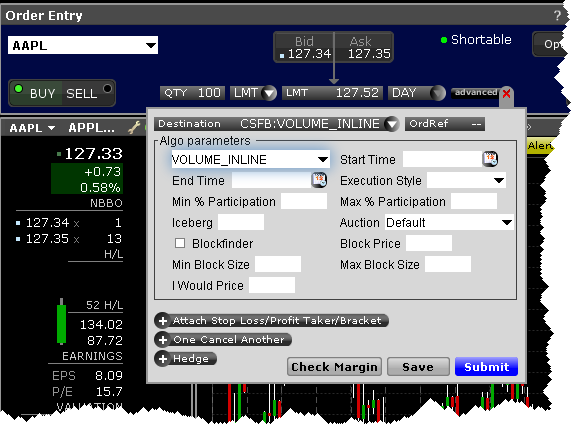Click the Submit button
Image resolution: width=577 pixels, height=429 pixels.
486,366
